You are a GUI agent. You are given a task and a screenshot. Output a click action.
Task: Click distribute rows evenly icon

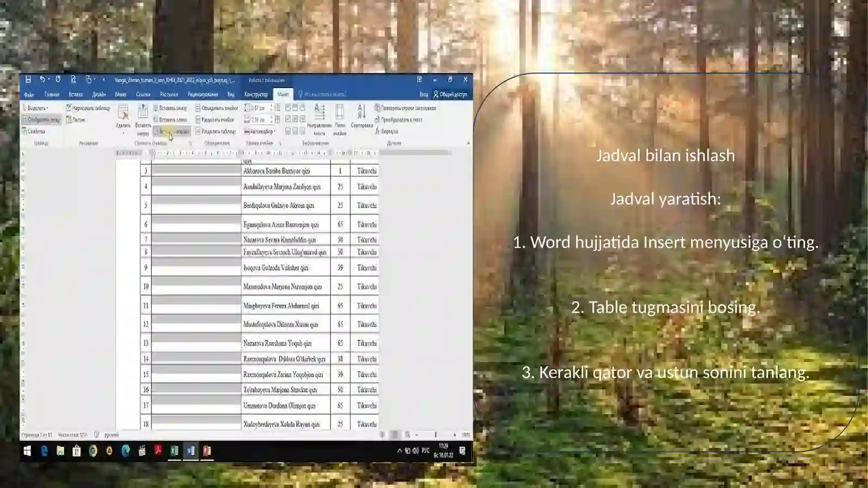pos(277,107)
